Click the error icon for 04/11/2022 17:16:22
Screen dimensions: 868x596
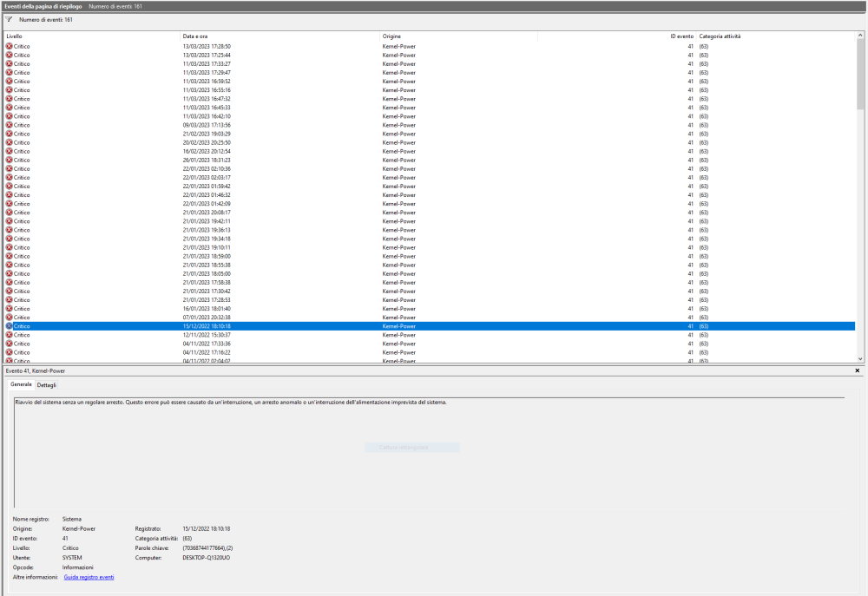(9, 352)
